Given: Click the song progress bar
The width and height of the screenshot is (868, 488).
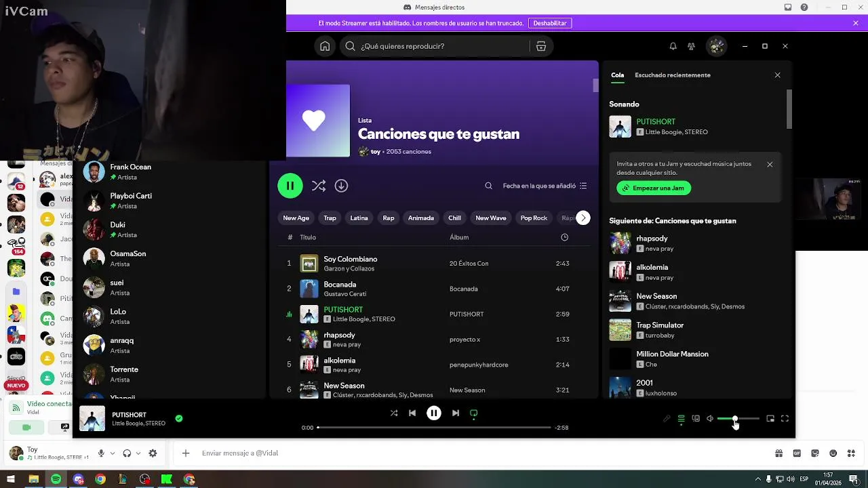Looking at the screenshot, I should coord(434,428).
